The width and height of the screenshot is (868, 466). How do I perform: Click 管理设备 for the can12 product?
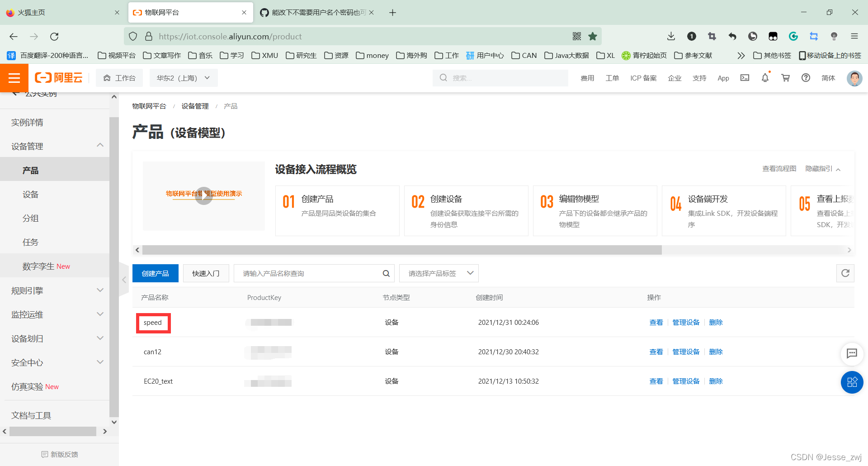686,352
